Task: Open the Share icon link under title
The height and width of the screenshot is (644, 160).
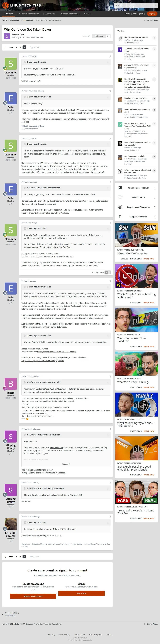Action: coord(86,36)
